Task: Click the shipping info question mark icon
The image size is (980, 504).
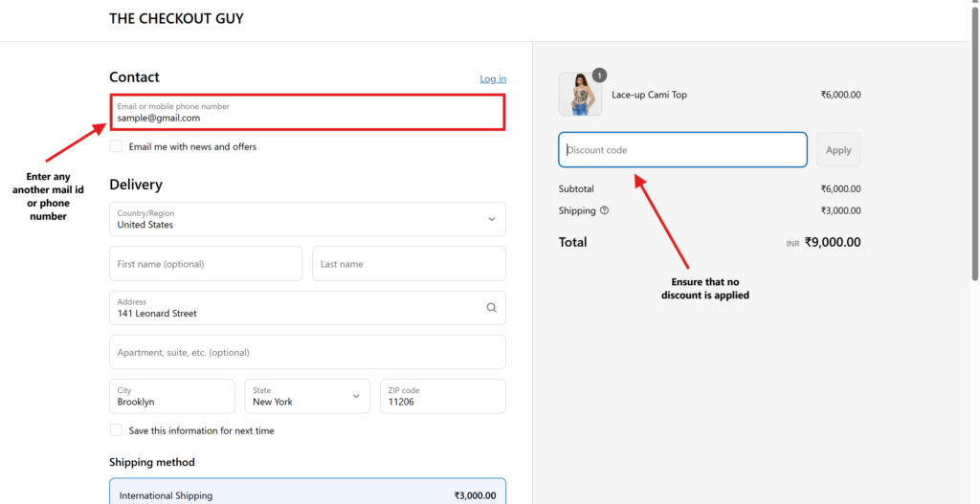Action: coord(604,210)
